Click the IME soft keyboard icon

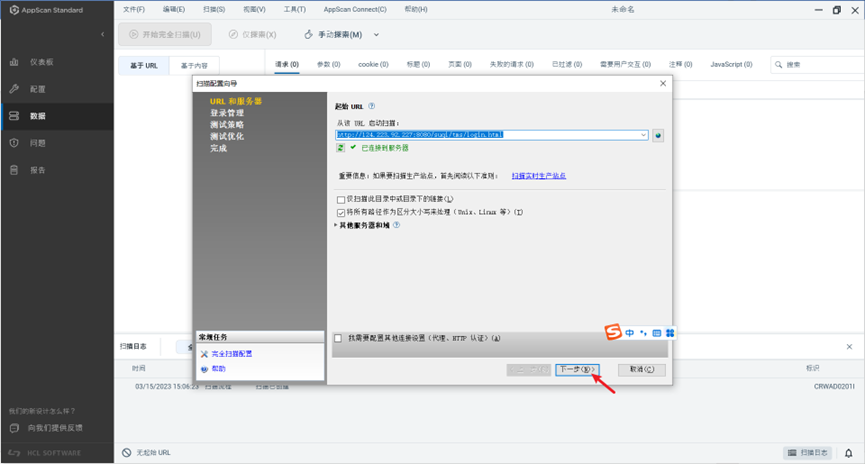(x=656, y=333)
